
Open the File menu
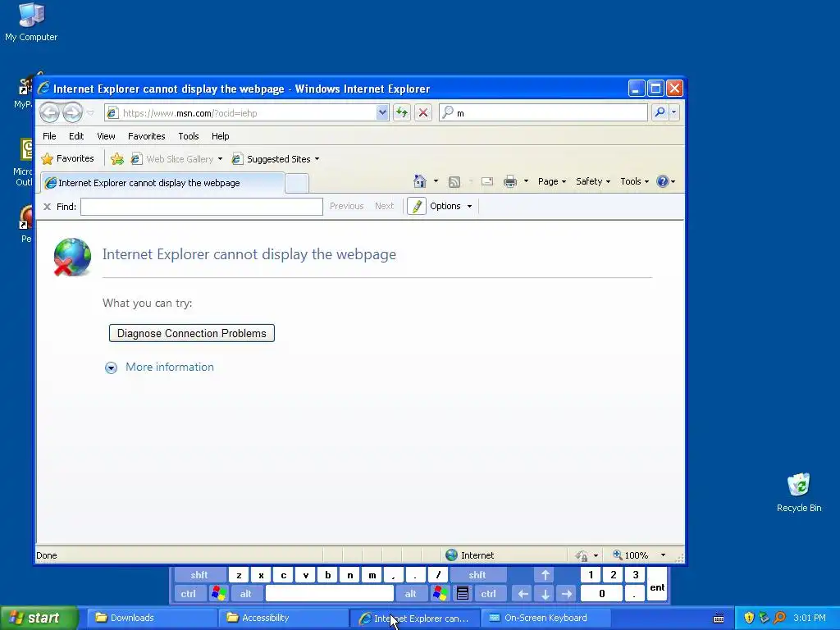point(49,136)
